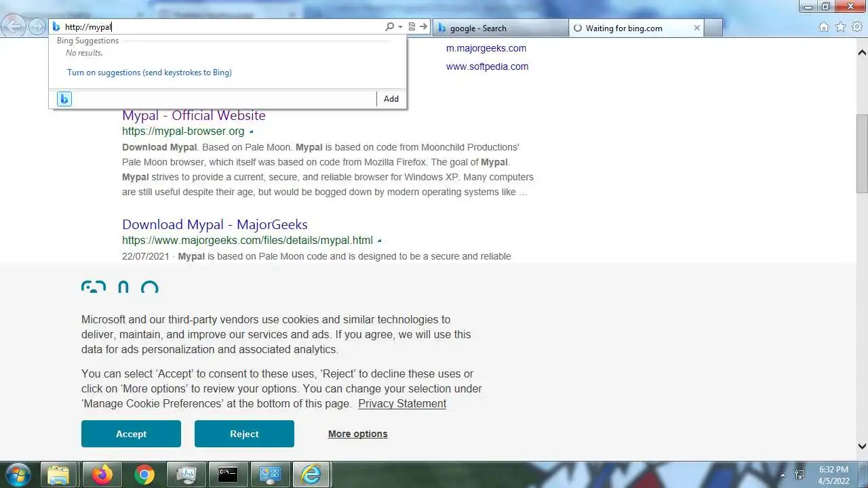
Task: Expand the arrow beside https://mypal-browser.org
Action: pyautogui.click(x=251, y=131)
